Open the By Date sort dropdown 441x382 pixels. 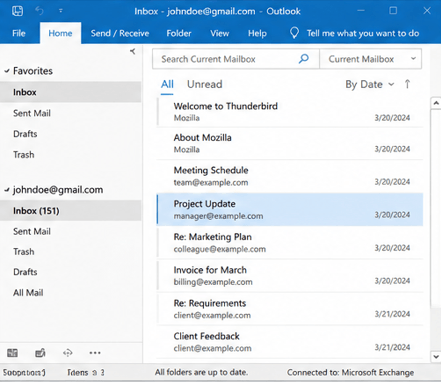pos(370,85)
